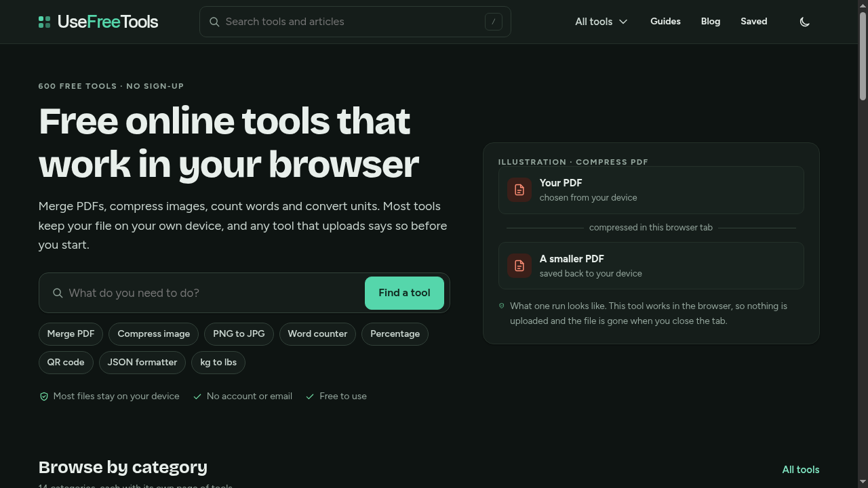Focus the 'Search tools and articles' field

(355, 22)
